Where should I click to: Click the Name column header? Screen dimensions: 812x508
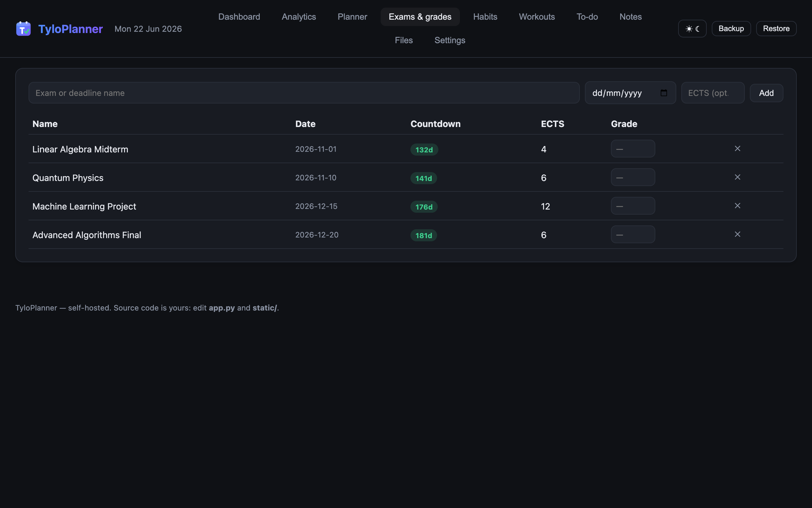[x=45, y=124]
